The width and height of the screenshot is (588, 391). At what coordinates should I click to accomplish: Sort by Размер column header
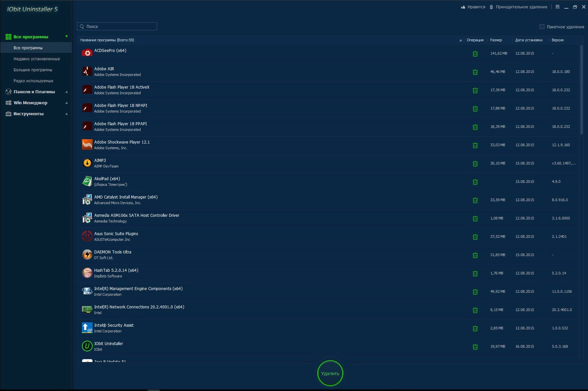(x=496, y=40)
